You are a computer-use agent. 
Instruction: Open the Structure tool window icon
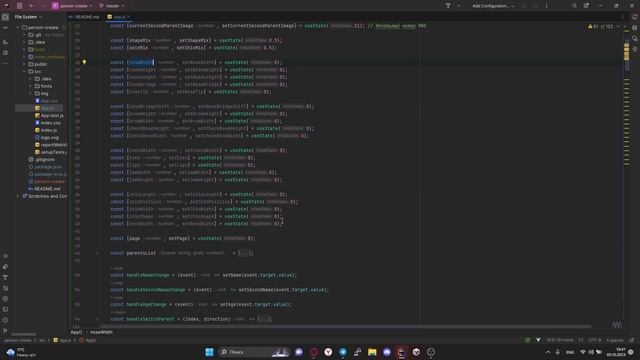[5, 42]
